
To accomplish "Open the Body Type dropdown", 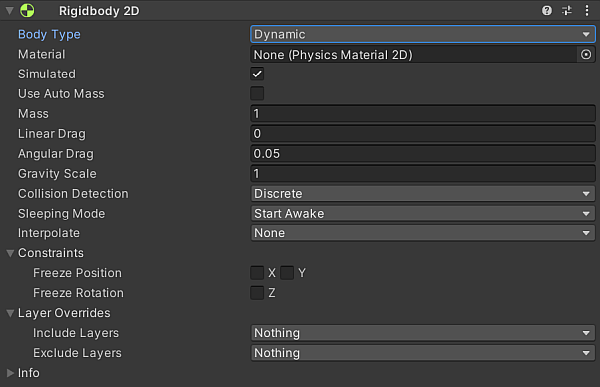I will [423, 34].
